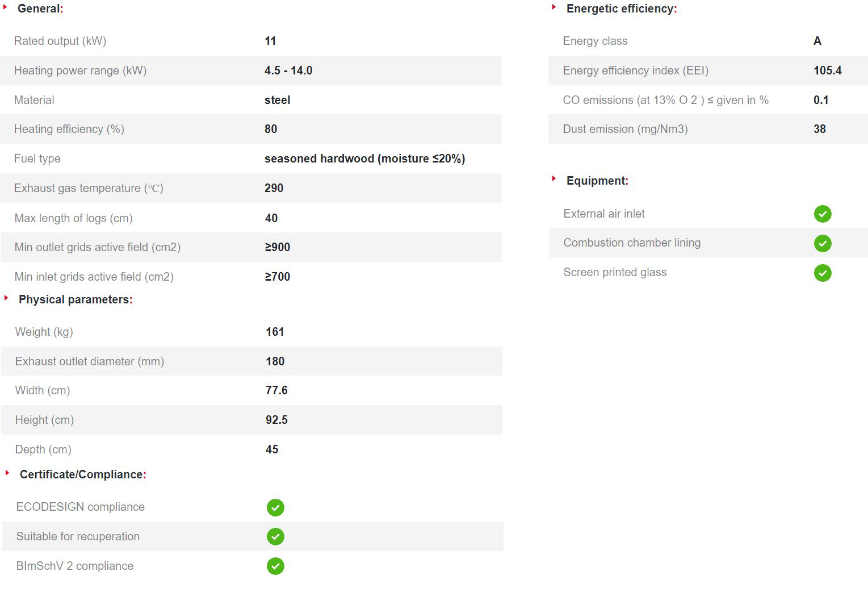Click the red arrow beside Equipment

[553, 178]
